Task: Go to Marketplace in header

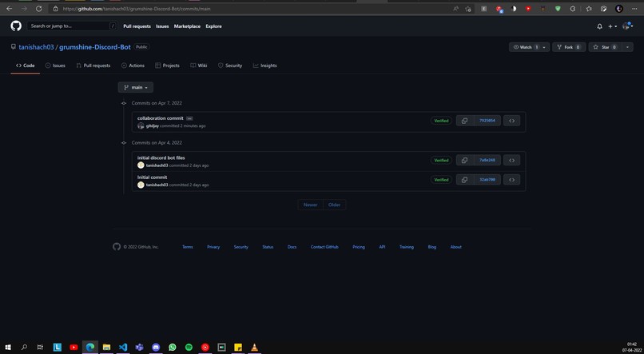Action: (x=187, y=26)
